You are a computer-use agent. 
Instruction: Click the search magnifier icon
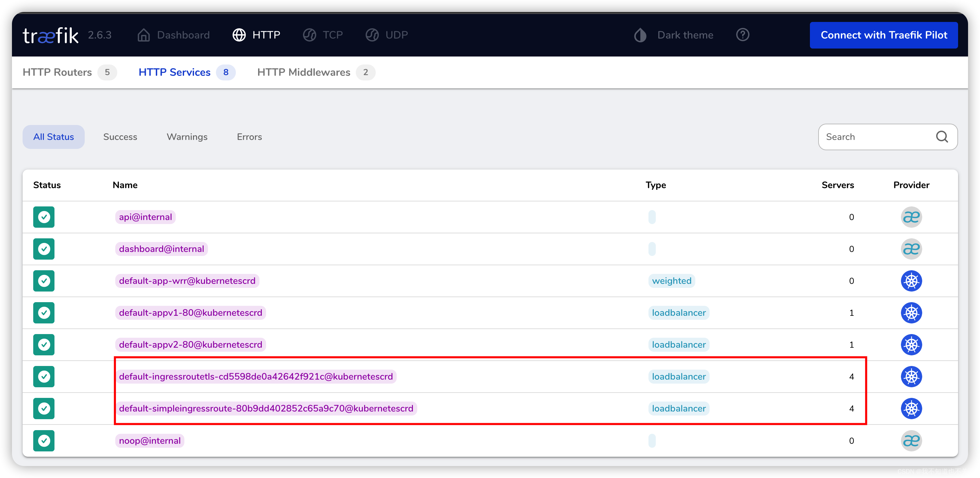pyautogui.click(x=941, y=137)
